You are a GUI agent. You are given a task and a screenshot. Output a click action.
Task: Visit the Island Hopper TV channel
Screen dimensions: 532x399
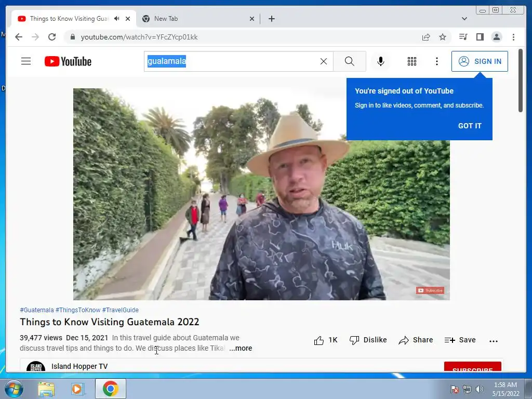[x=79, y=366]
